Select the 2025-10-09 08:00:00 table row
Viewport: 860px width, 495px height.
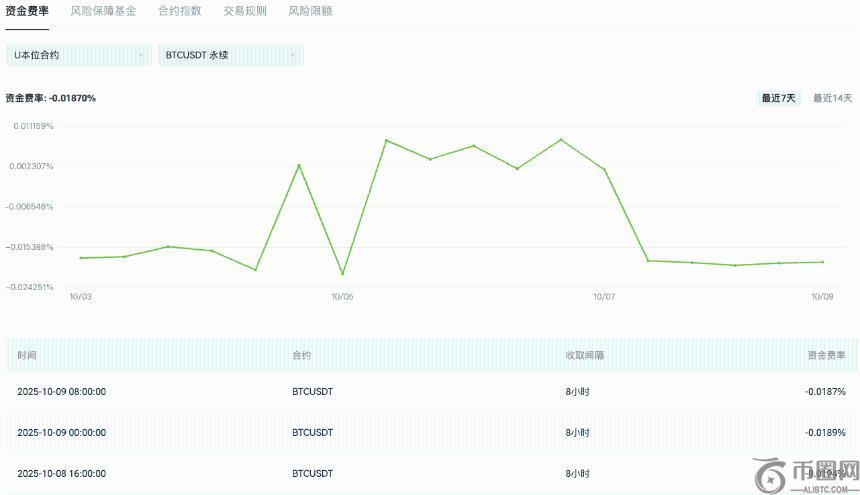[430, 391]
